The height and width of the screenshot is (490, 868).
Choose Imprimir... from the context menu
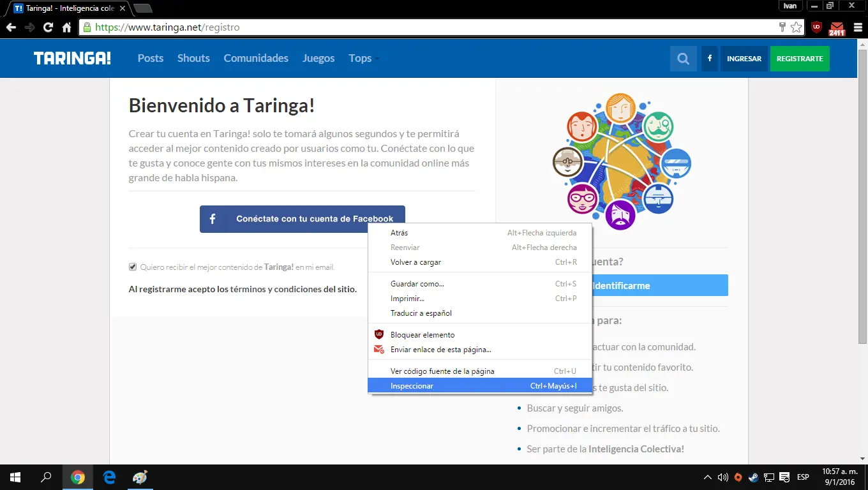480,299
